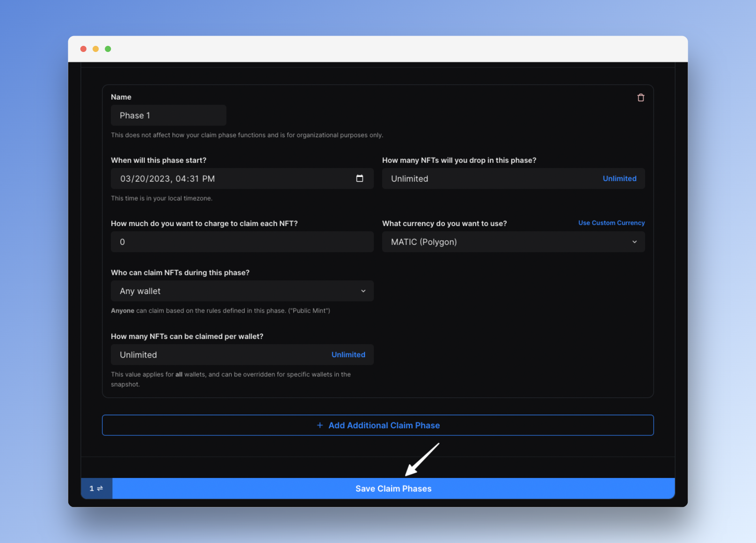Click 'Who can claim NFTs during this phase?' label
The image size is (756, 543).
[x=180, y=272]
